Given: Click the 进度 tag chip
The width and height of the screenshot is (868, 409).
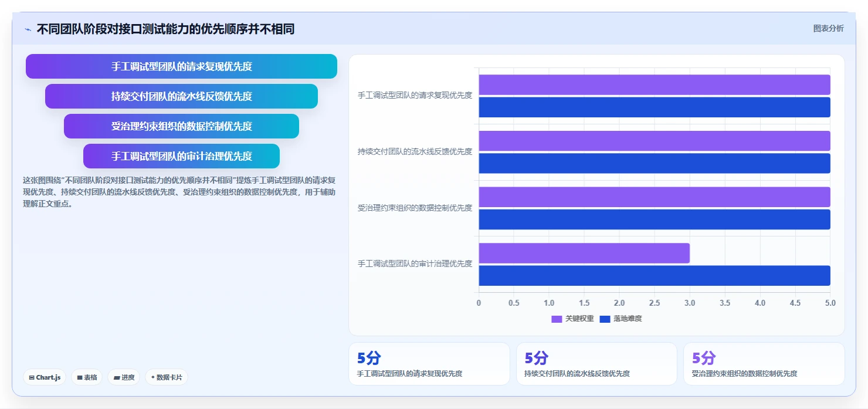Looking at the screenshot, I should point(124,377).
